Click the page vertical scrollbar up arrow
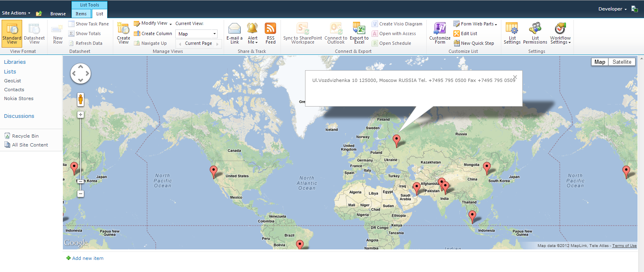This screenshot has height=272, width=644. [641, 59]
